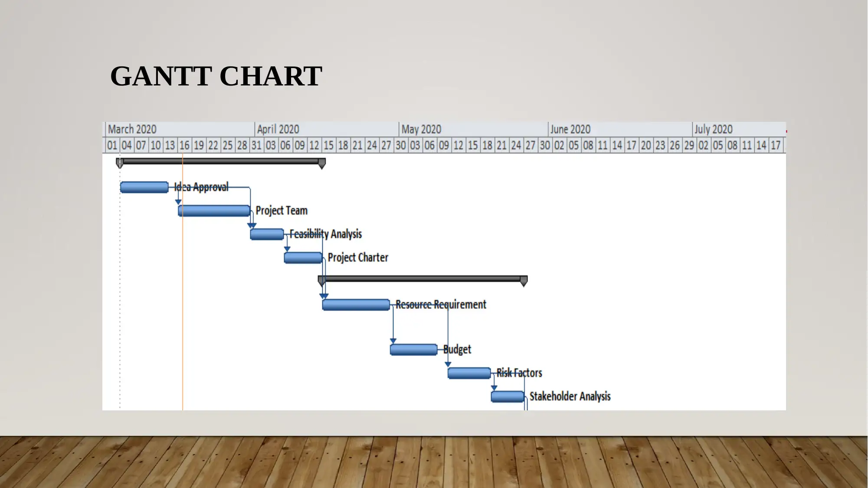Expand the July 2020 timeline section
Viewport: 868px width, 488px height.
(713, 129)
